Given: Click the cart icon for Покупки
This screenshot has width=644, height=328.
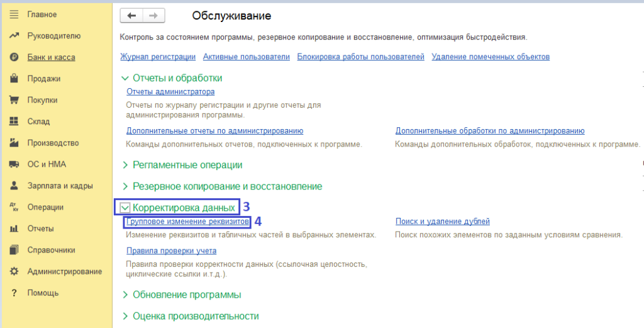Looking at the screenshot, I should [14, 100].
